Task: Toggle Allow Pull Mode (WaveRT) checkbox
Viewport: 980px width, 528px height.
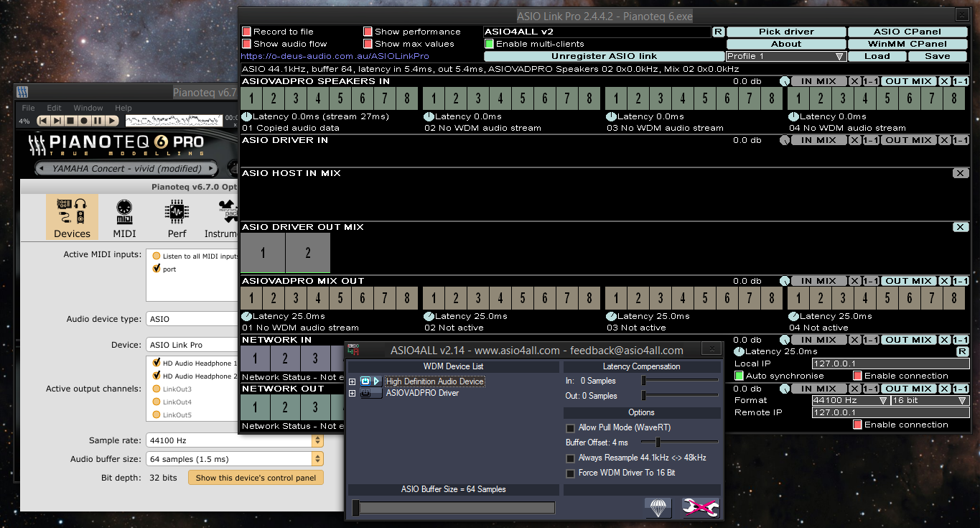Action: click(571, 428)
